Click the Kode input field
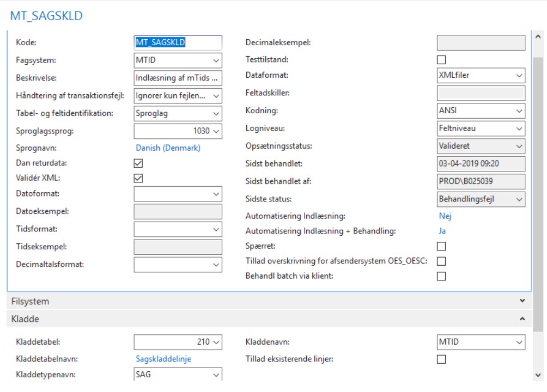Viewport: 547px width, 392px height. pos(178,43)
